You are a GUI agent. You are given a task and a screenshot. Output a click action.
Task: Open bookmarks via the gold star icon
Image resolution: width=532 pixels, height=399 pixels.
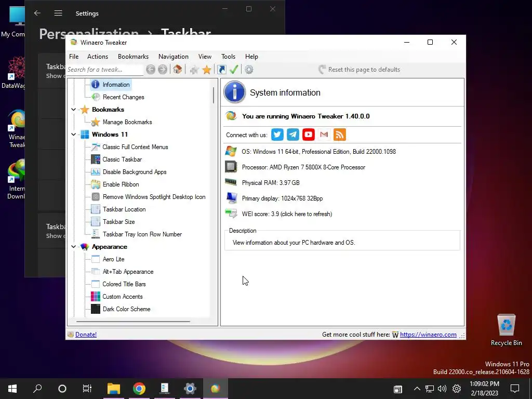(x=207, y=70)
